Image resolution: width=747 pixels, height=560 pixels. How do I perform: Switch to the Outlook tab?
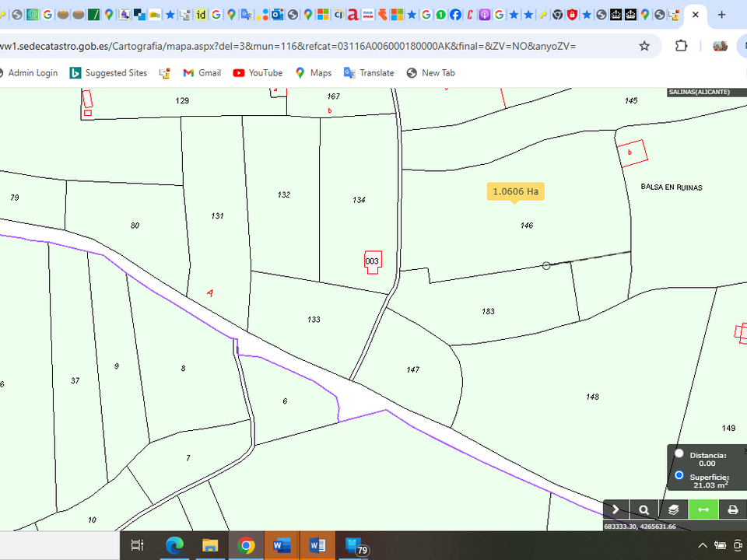point(277,15)
